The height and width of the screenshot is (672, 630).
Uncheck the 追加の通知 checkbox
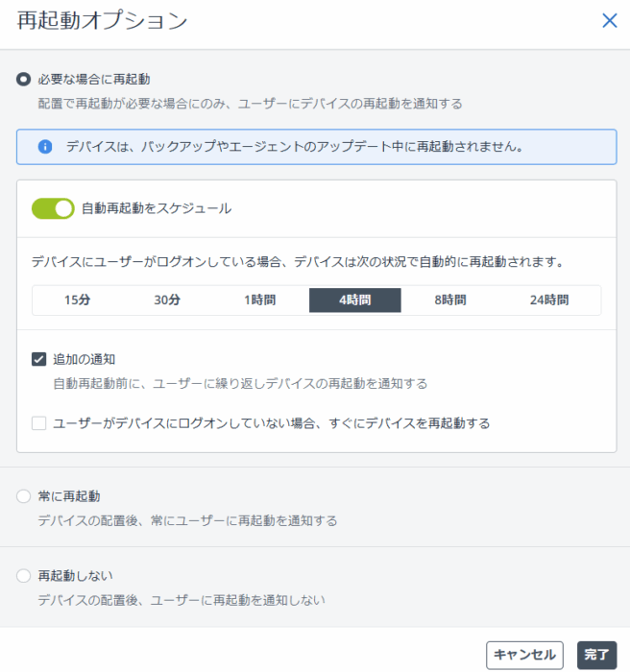[39, 359]
